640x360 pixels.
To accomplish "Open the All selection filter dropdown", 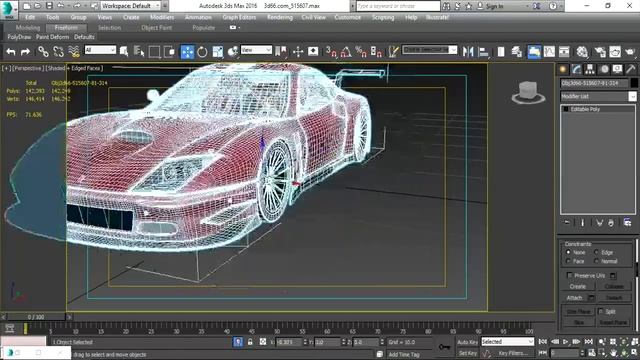I will [100, 50].
